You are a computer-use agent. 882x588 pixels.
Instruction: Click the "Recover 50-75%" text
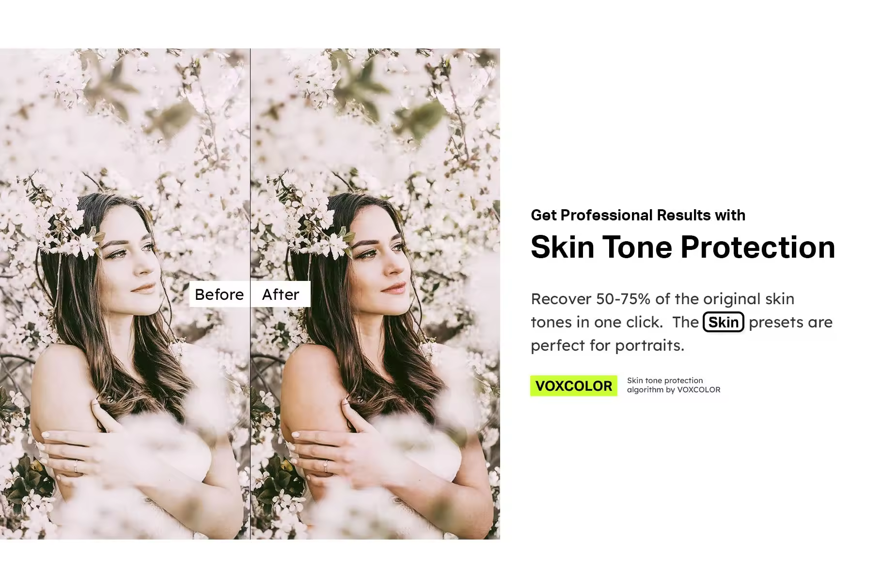[x=590, y=299]
